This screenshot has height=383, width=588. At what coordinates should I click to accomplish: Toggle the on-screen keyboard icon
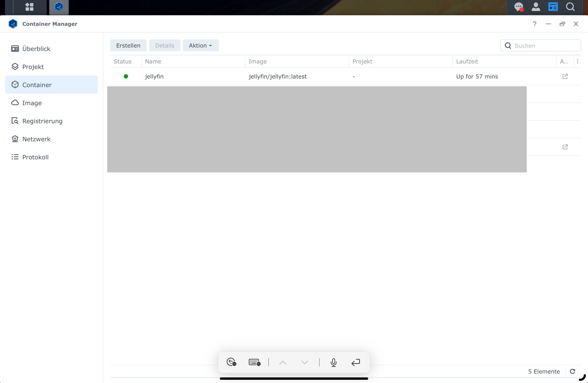[x=254, y=362]
